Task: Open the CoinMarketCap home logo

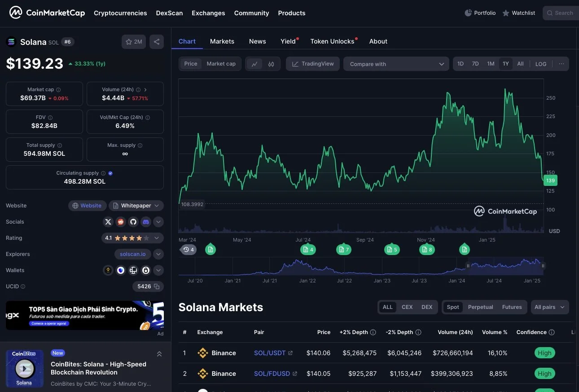Action: pyautogui.click(x=47, y=13)
